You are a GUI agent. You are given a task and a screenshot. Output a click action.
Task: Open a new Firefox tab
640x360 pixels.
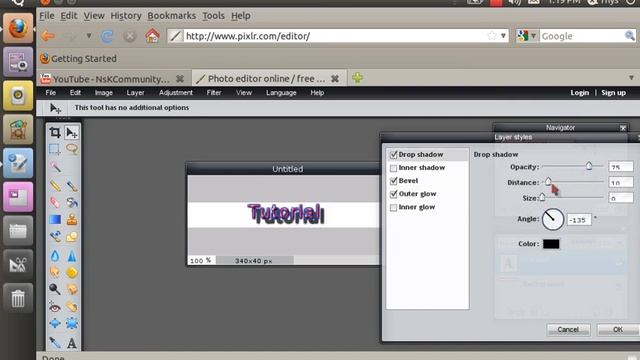coord(357,78)
